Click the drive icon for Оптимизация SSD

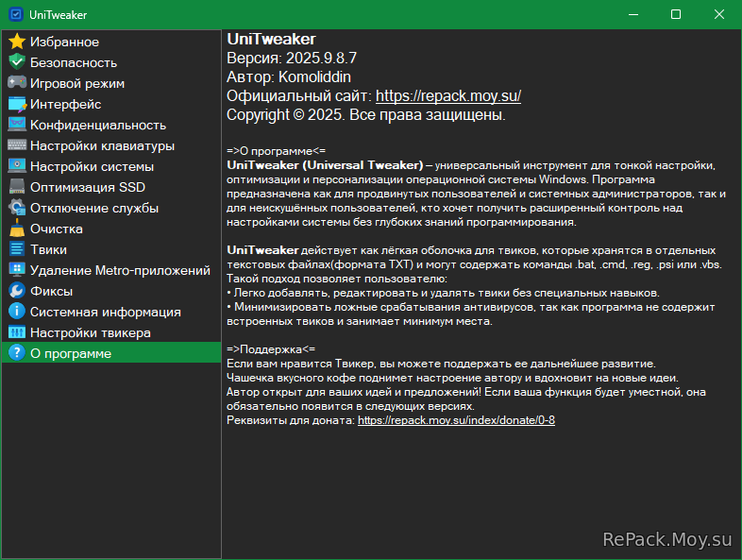16,187
